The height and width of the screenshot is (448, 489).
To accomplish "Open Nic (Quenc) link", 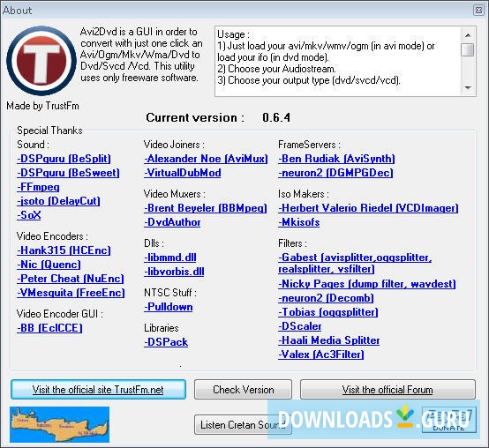I will tap(49, 265).
